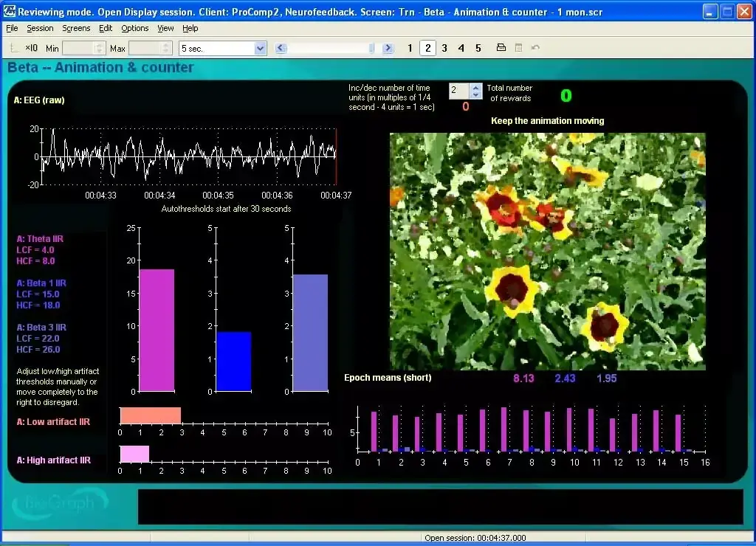This screenshot has width=756, height=546.
Task: Click the graph axis scale icon
Action: [x=14, y=49]
